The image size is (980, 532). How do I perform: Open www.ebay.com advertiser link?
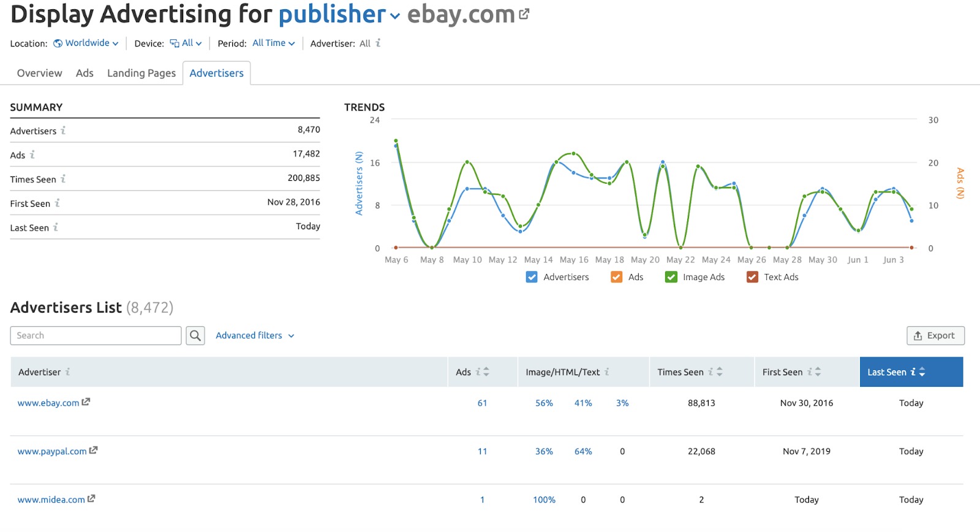coord(48,403)
